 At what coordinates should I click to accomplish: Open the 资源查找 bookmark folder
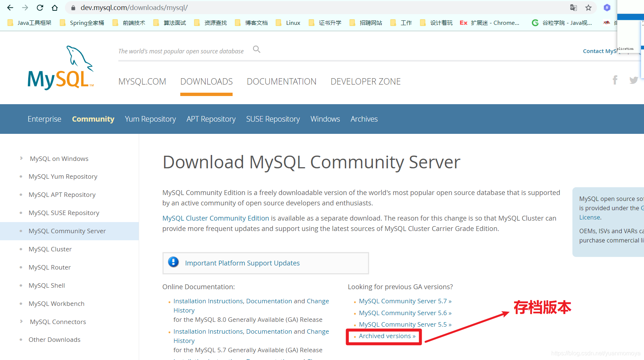[210, 23]
